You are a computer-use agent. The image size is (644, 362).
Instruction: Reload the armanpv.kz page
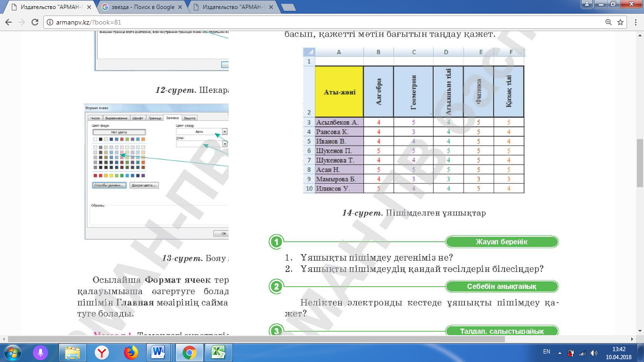[x=35, y=22]
